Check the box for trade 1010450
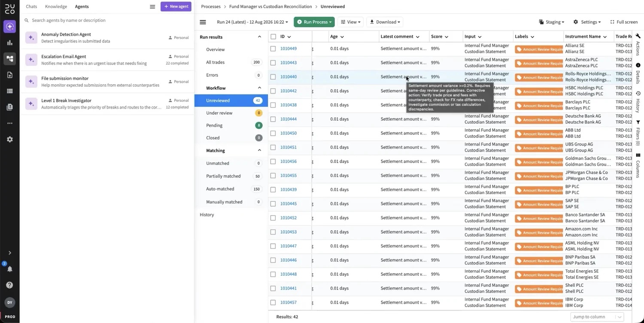This screenshot has width=644, height=323. click(x=273, y=133)
